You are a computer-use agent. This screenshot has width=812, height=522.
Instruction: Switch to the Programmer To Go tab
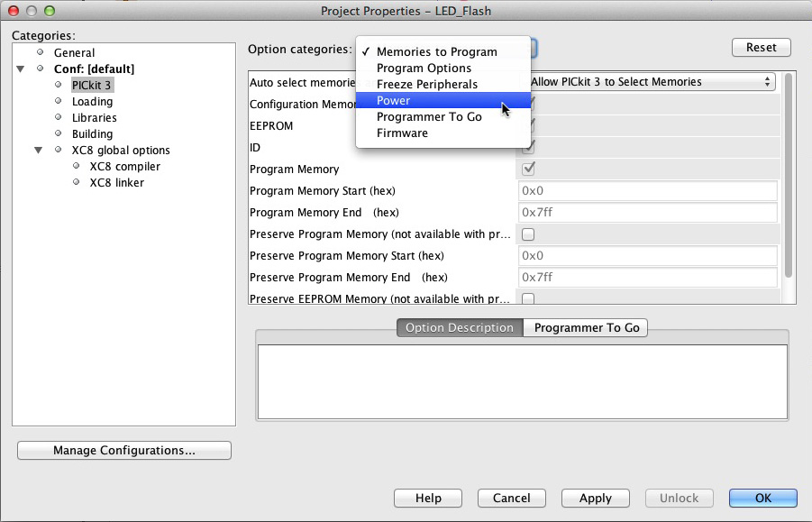pyautogui.click(x=586, y=328)
